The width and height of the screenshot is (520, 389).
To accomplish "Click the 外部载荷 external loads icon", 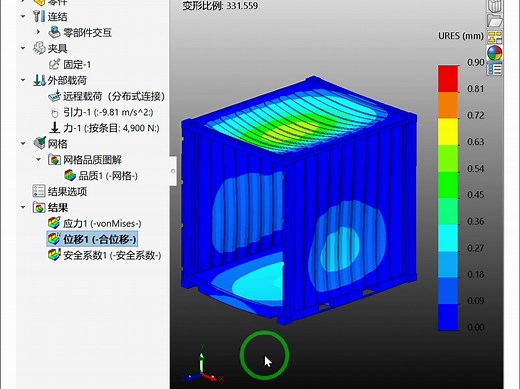I will [x=39, y=80].
